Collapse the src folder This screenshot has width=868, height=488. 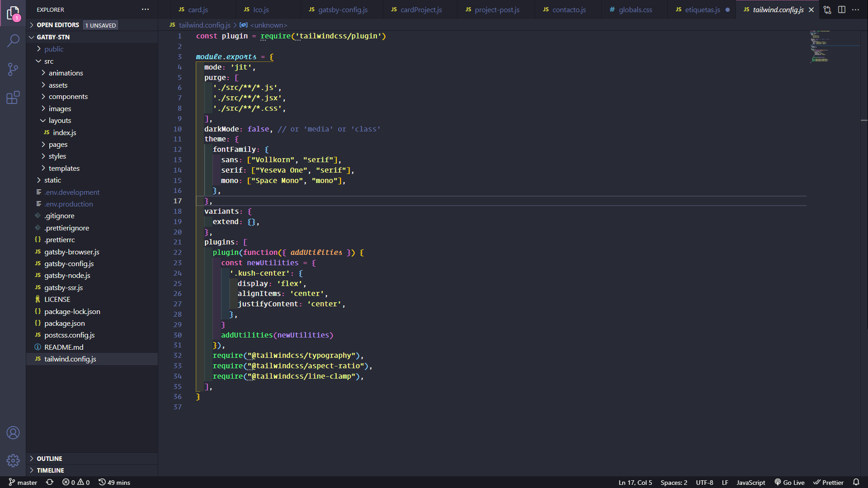tap(92, 61)
